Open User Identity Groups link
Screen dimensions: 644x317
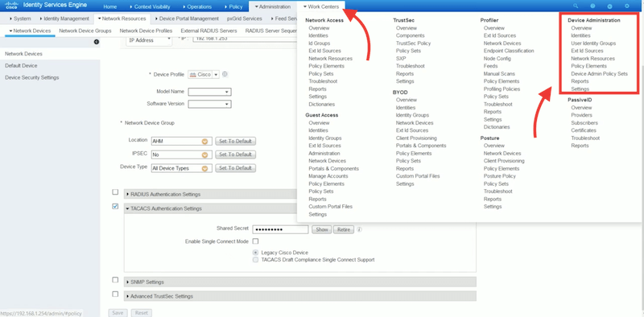coord(593,43)
